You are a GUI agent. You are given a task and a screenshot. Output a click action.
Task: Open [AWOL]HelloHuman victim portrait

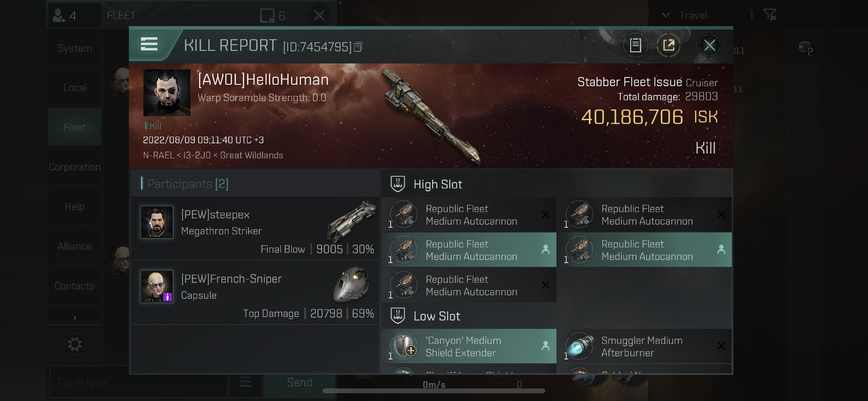pyautogui.click(x=167, y=93)
